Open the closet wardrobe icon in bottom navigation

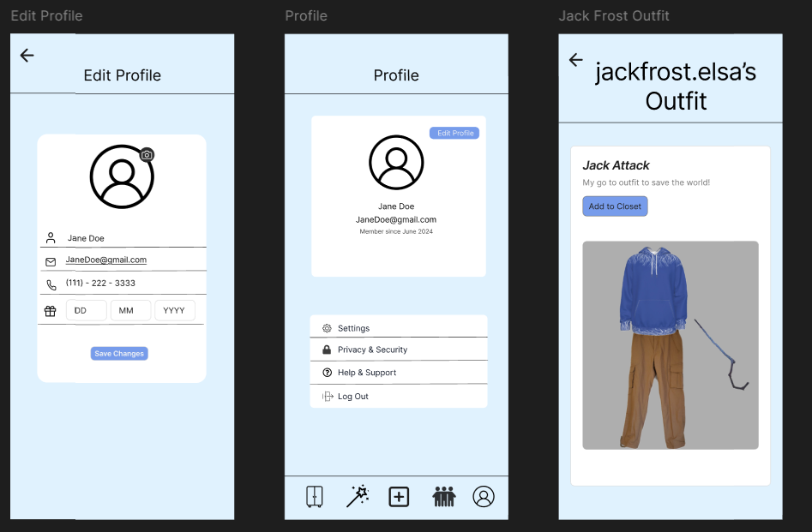[315, 497]
